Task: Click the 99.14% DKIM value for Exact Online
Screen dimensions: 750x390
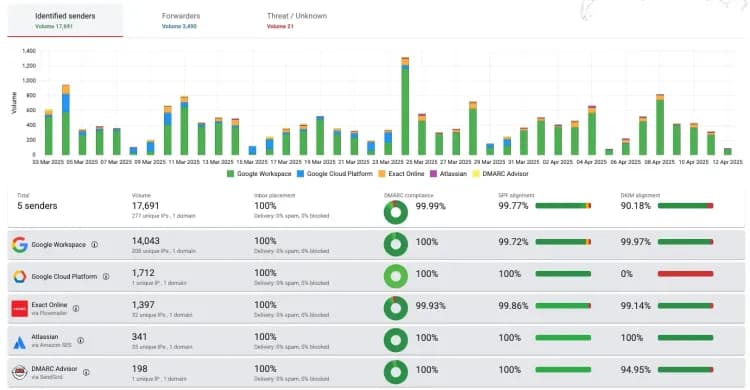Action: coord(636,306)
